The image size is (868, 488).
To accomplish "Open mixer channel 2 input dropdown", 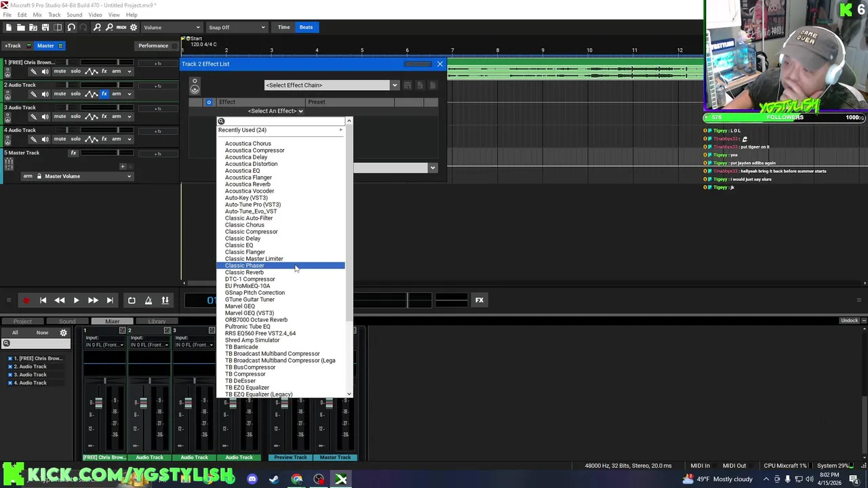I will 149,345.
